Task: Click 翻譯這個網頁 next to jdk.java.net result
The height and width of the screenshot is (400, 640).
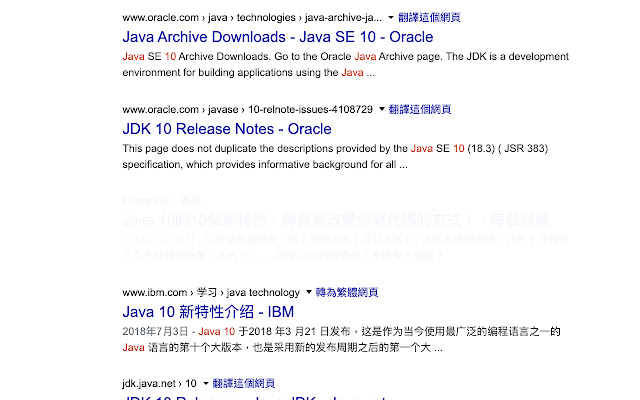Action: point(244,383)
